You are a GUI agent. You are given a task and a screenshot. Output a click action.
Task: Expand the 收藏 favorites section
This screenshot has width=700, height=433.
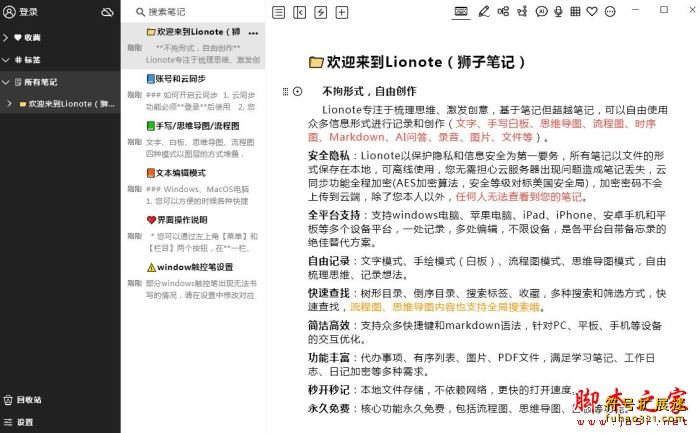pyautogui.click(x=5, y=37)
